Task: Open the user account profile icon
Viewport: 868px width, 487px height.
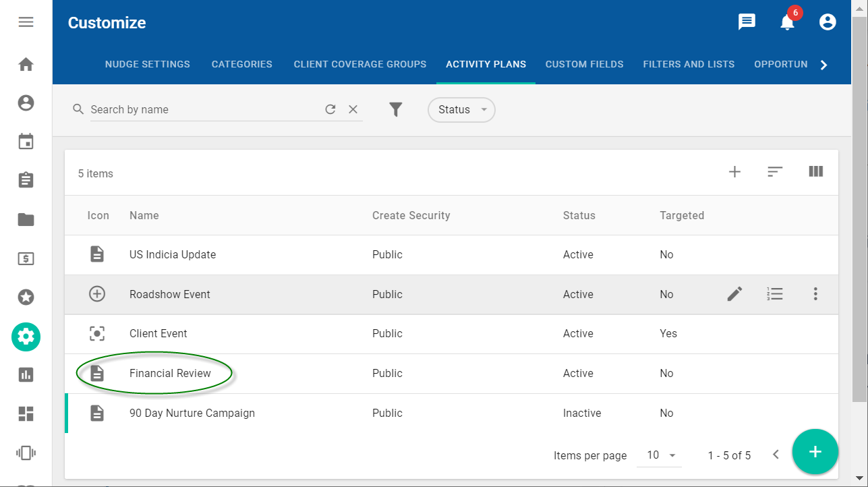Action: pyautogui.click(x=828, y=22)
